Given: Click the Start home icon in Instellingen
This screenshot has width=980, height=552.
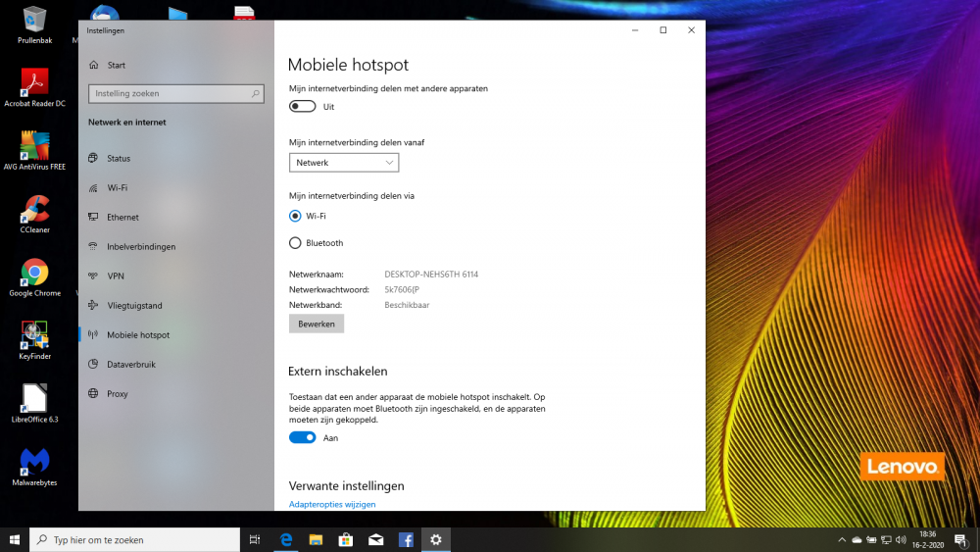Looking at the screenshot, I should [93, 66].
